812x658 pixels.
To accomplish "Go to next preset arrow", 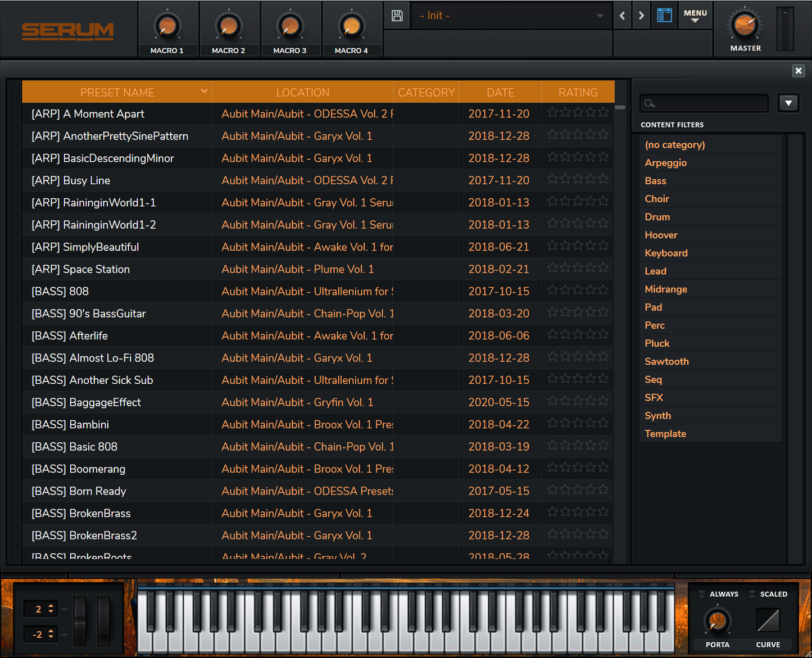I will [641, 16].
